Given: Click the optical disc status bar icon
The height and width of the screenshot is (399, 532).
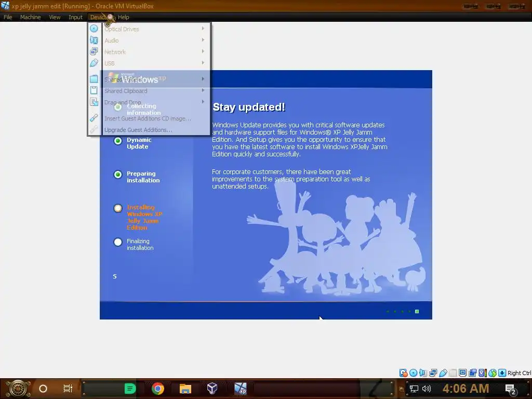Looking at the screenshot, I should click(x=413, y=373).
